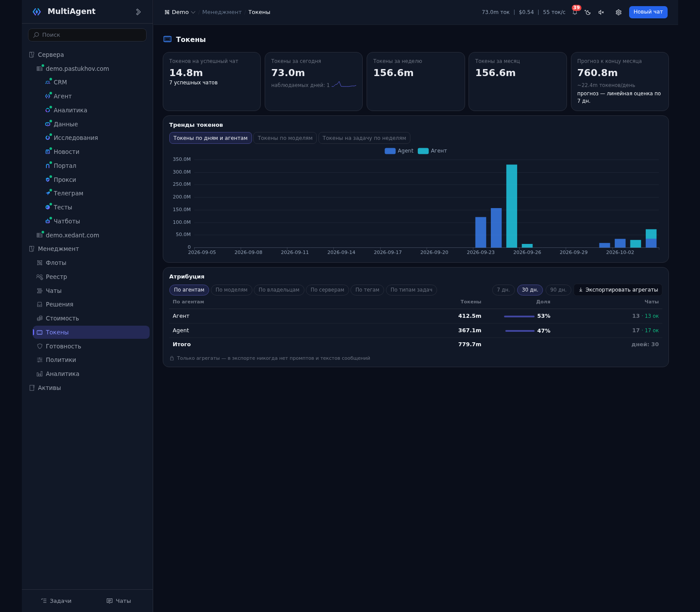Open the Данные sidebar icon

pos(48,124)
